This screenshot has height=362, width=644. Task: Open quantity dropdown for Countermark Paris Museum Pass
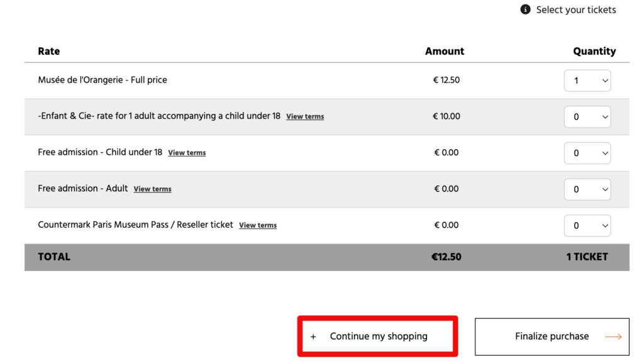pos(587,226)
